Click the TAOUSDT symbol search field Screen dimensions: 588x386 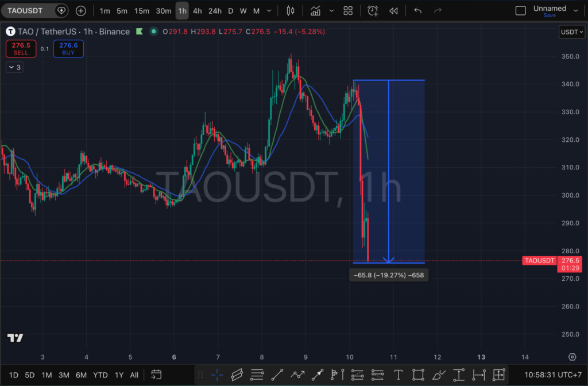tap(29, 11)
